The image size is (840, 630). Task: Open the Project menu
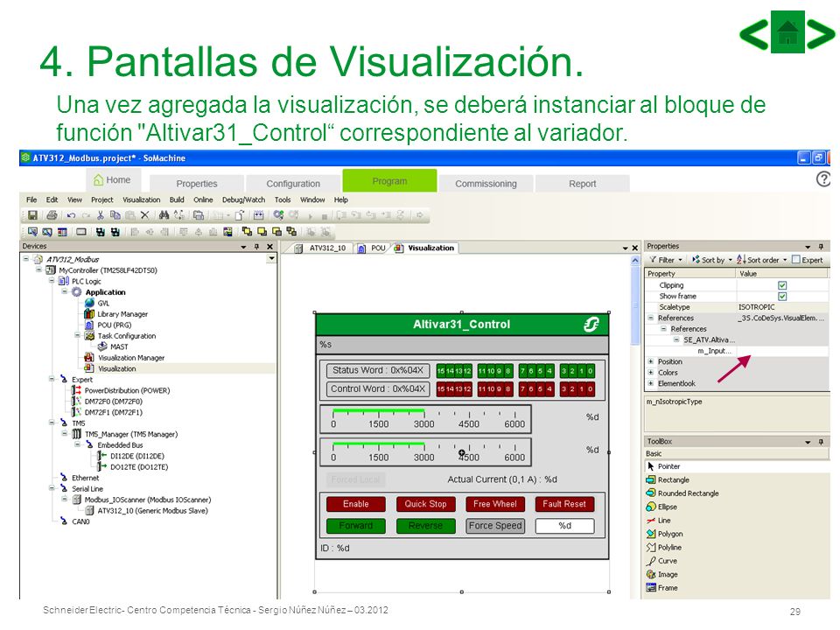(x=101, y=199)
